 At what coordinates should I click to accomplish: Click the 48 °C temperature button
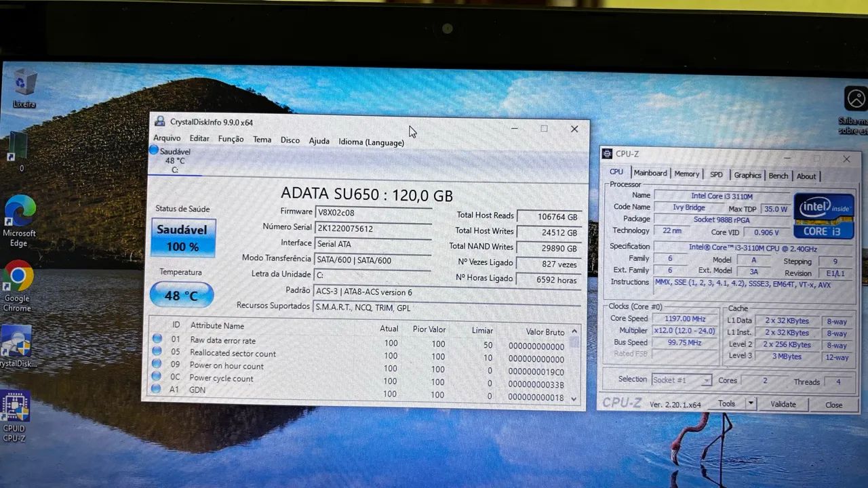pos(181,295)
